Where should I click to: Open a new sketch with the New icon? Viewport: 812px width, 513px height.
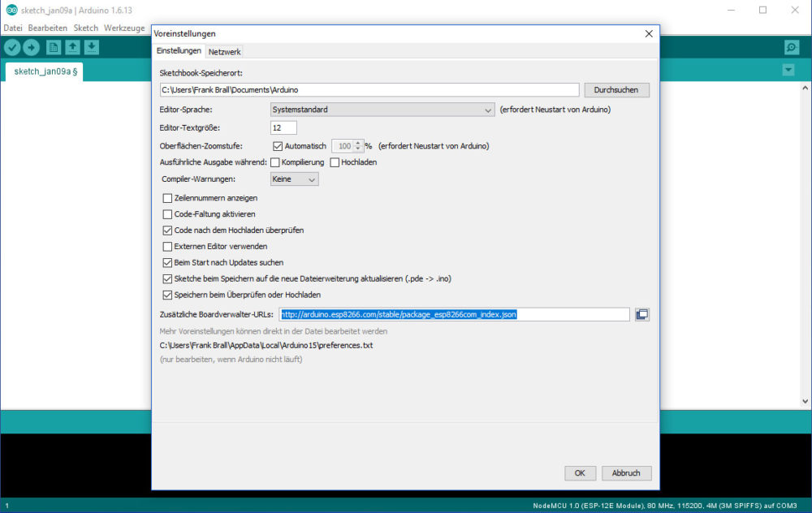pyautogui.click(x=52, y=47)
